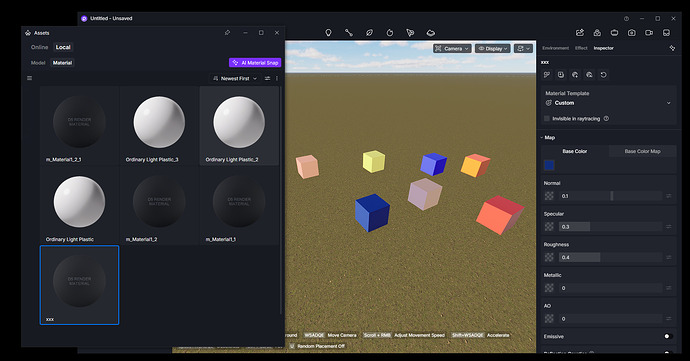Open the filter sliders icon in Assets
The image size is (690, 361).
[x=267, y=78]
